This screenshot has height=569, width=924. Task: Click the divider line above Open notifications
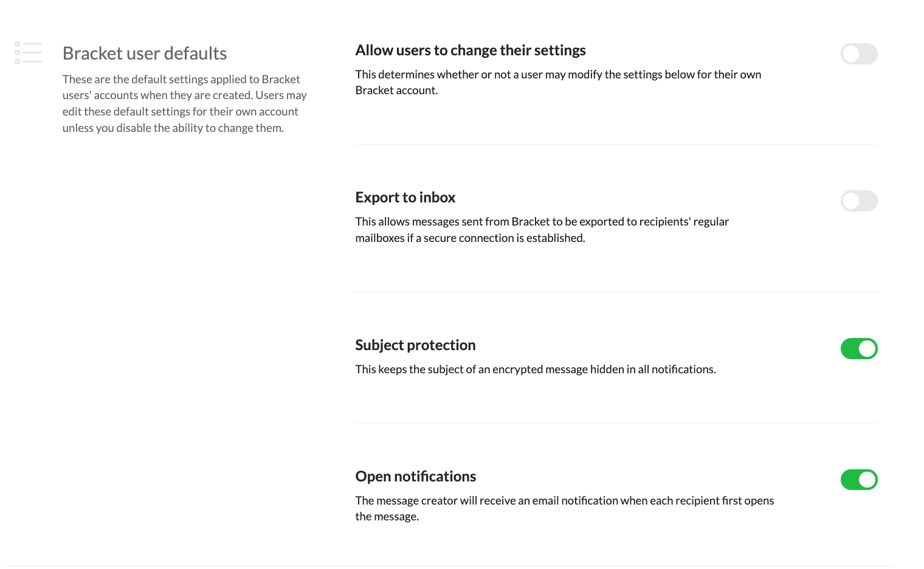coord(615,423)
